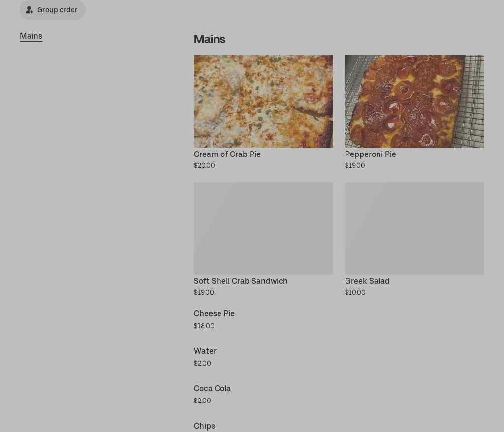The height and width of the screenshot is (432, 504).
Task: Click the $19.00 price under Pepperoni Pie
Action: tap(355, 165)
